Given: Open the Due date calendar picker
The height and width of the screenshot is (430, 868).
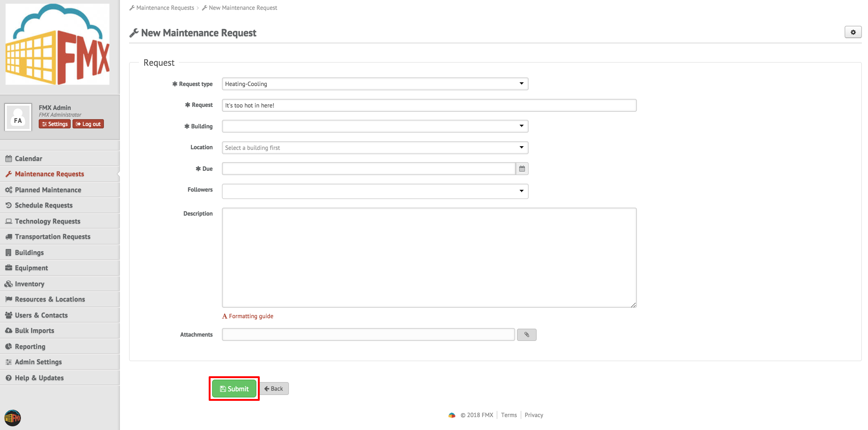Looking at the screenshot, I should (522, 168).
